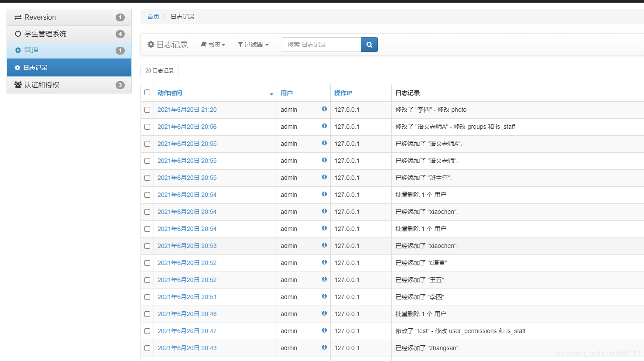The height and width of the screenshot is (361, 644).
Task: Click info icon in the 20:48 row
Action: [324, 313]
